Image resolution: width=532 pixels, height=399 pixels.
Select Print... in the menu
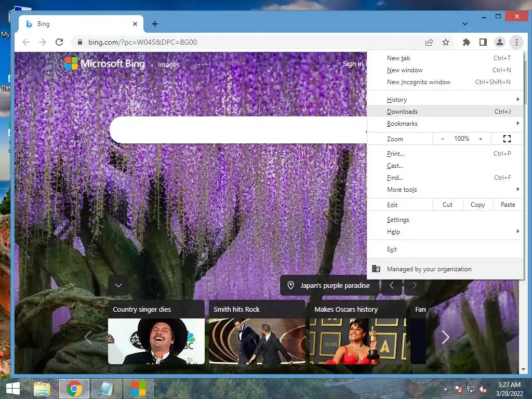[x=445, y=154]
